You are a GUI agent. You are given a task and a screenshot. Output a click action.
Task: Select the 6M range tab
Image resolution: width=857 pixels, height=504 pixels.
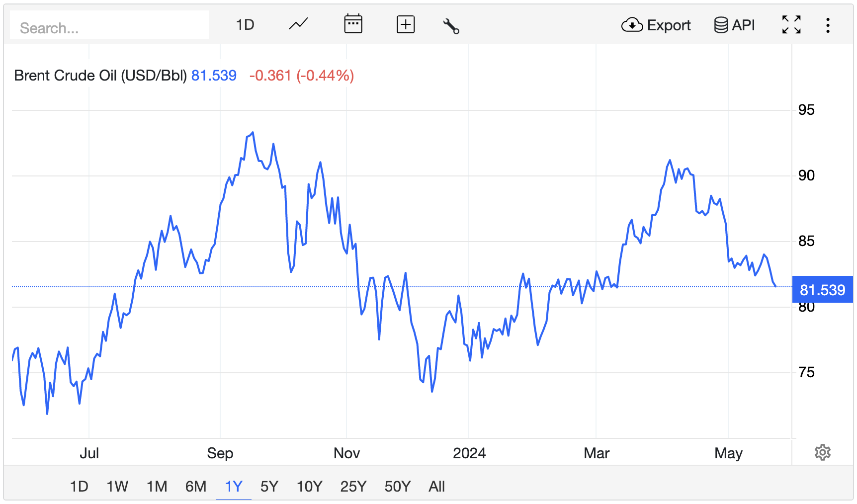[x=196, y=486]
